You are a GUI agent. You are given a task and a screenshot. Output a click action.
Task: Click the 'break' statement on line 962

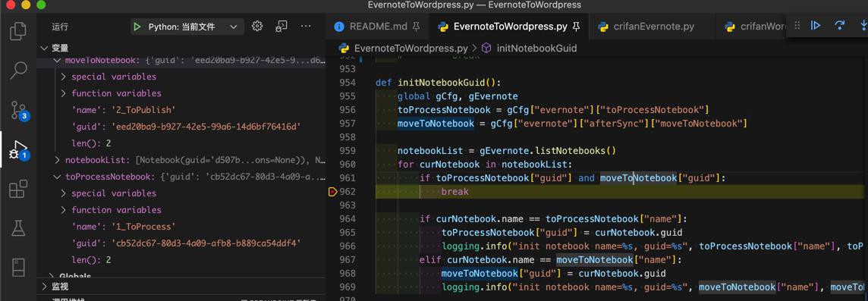pyautogui.click(x=455, y=192)
